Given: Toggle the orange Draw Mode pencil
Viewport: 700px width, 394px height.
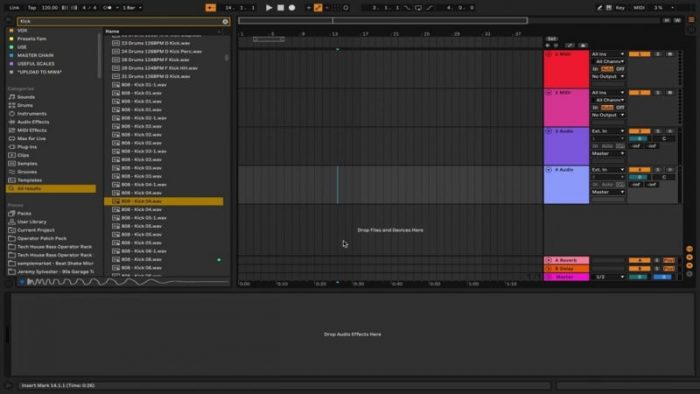Looking at the screenshot, I should click(318, 8).
